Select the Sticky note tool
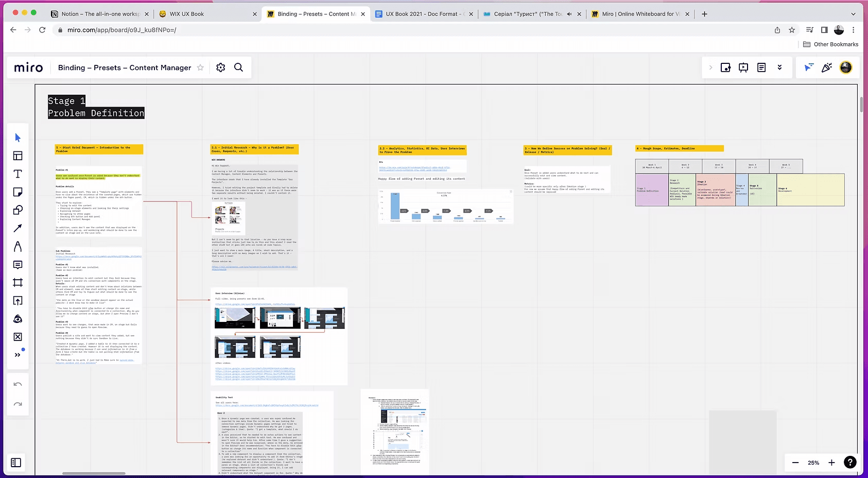This screenshot has height=478, width=868. tap(18, 192)
